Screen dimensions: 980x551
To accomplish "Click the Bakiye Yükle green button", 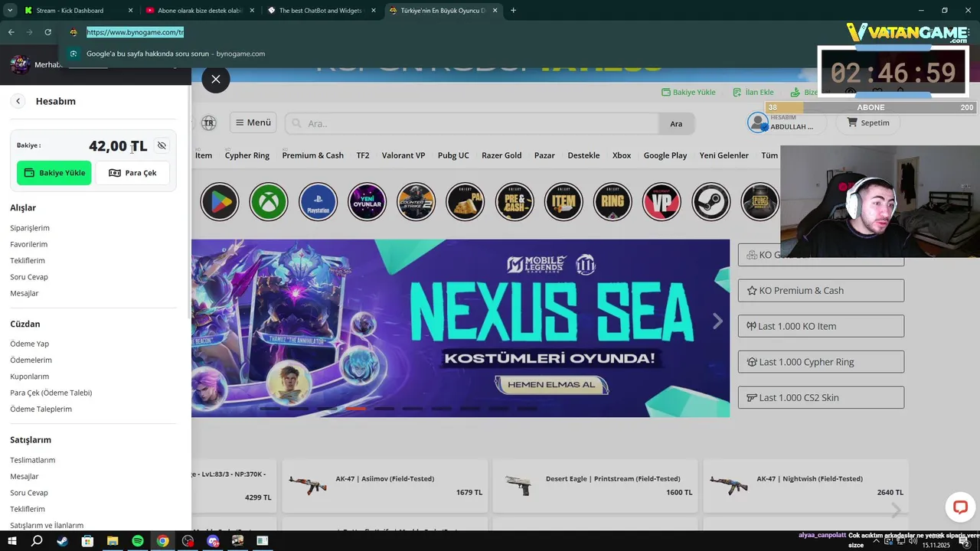I will 54,173.
